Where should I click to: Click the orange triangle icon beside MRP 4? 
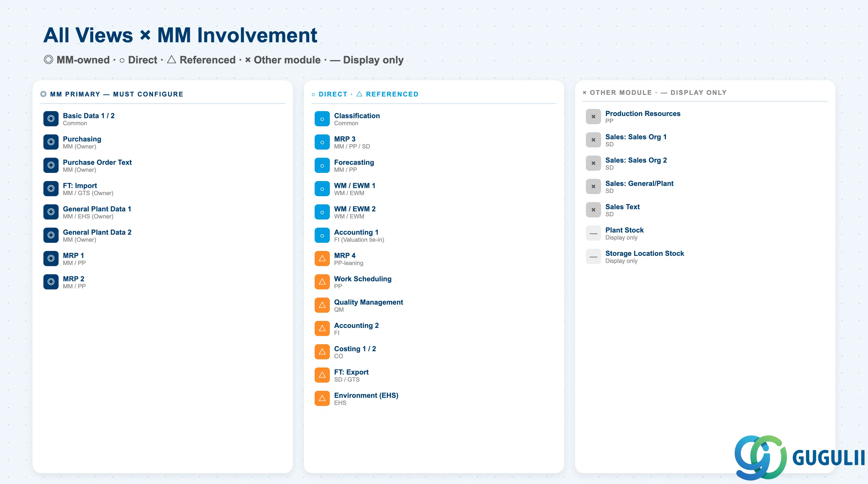pyautogui.click(x=322, y=259)
